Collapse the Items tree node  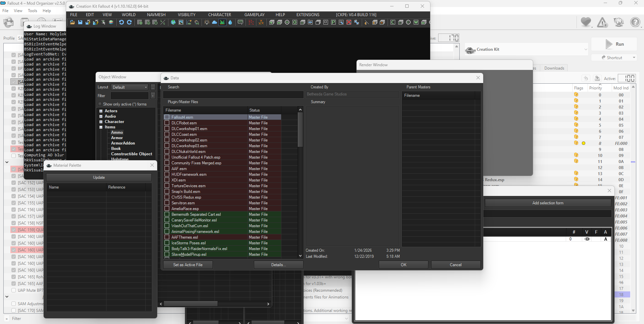(101, 127)
